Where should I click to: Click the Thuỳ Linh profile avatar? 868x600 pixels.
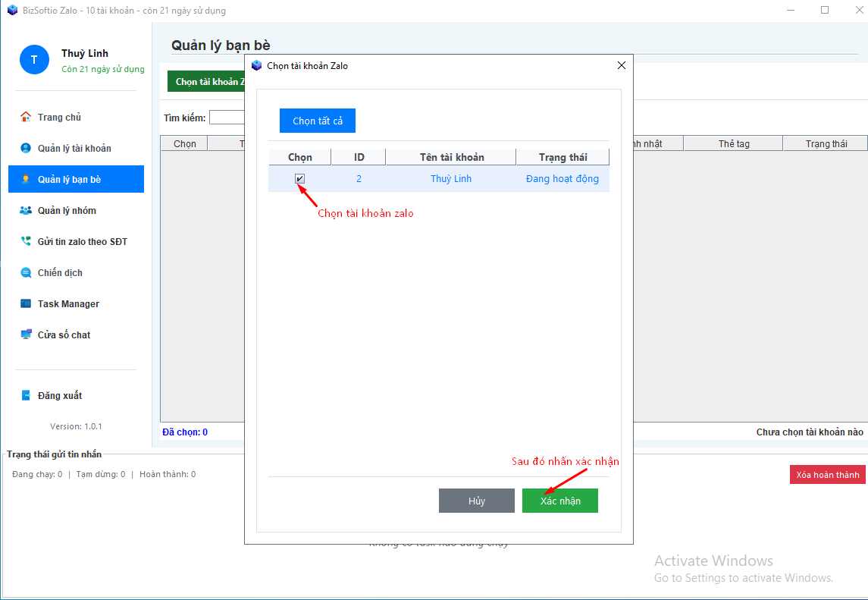pos(34,60)
